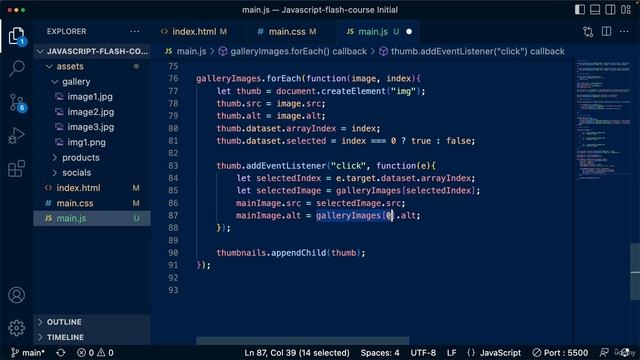Open the Run and Debug view
Image resolution: width=640 pixels, height=360 pixels.
coord(16,136)
